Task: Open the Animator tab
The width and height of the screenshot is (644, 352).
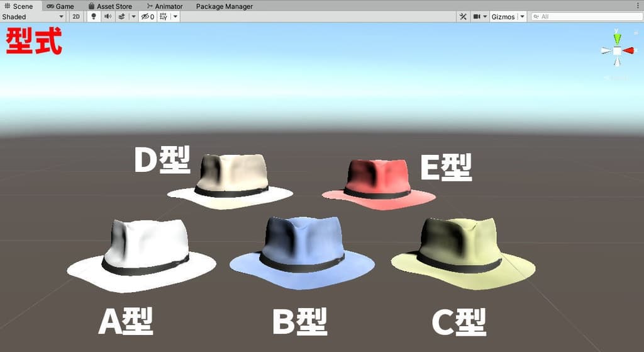Action: [x=165, y=6]
